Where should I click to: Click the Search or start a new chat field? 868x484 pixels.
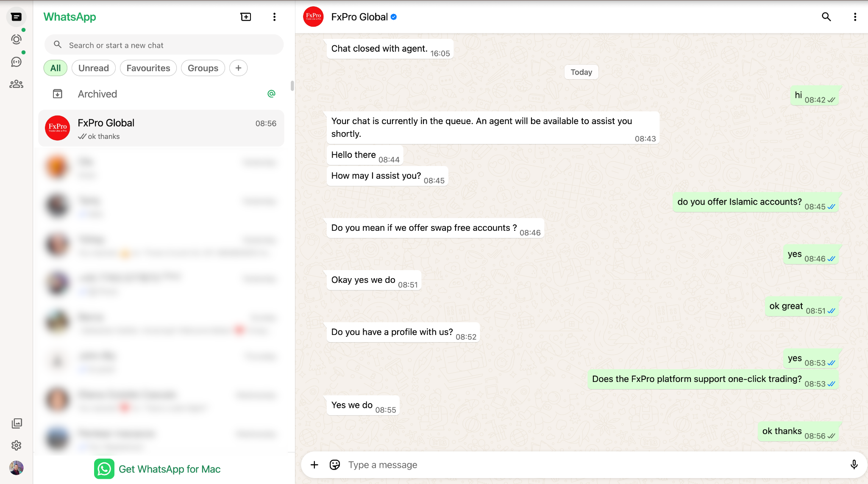point(164,44)
